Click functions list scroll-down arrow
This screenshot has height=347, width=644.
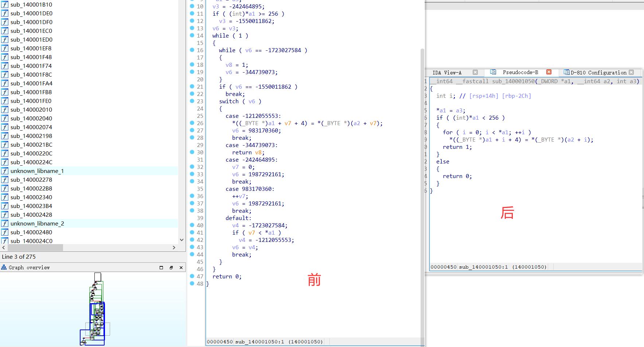pyautogui.click(x=182, y=240)
